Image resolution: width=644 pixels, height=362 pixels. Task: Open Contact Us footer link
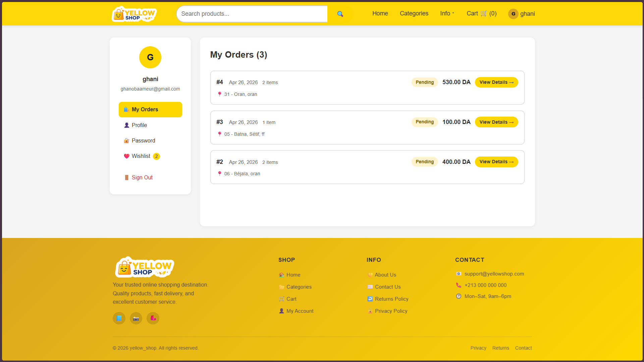[x=388, y=287]
